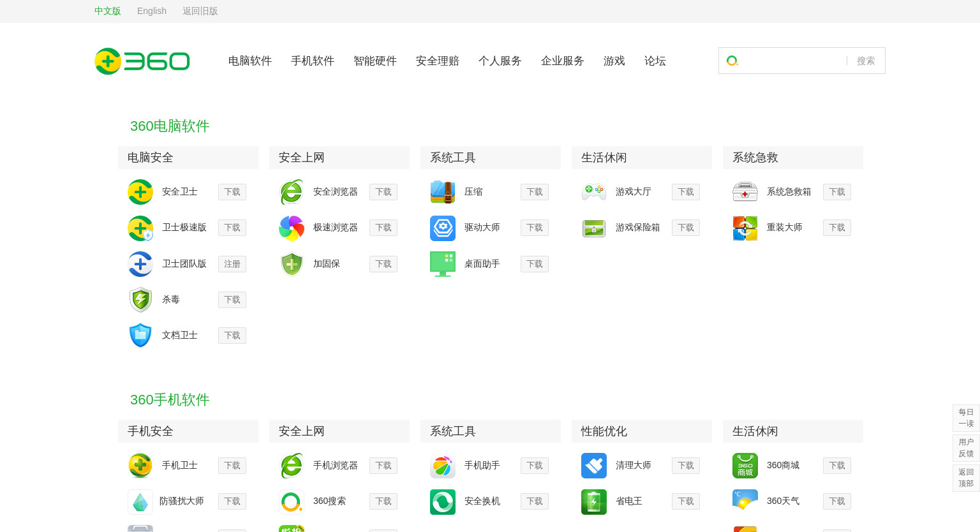
Task: Click 注册 for 卫士团队版
Action: [232, 264]
